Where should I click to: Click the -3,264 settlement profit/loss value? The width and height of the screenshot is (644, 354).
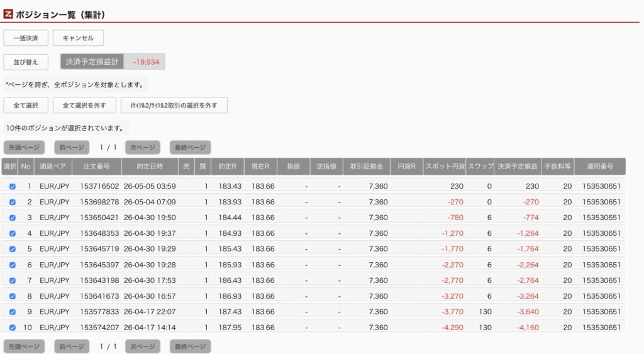(x=528, y=296)
